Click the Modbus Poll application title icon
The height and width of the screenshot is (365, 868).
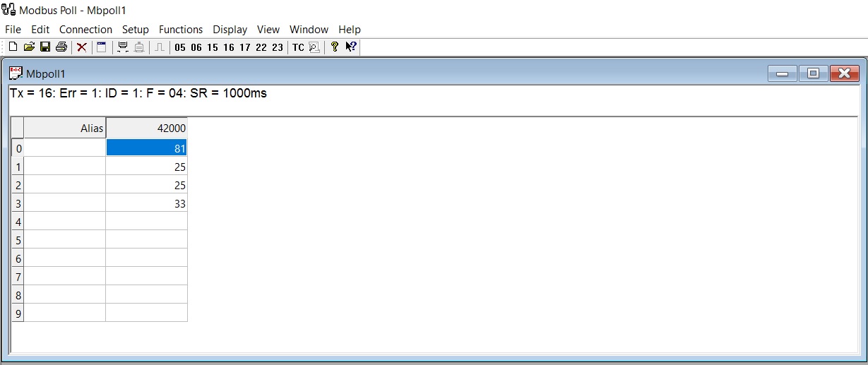pos(9,10)
